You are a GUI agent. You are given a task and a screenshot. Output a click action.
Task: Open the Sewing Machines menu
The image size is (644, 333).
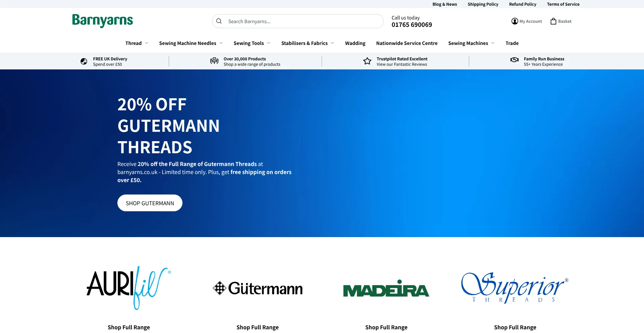point(468,43)
